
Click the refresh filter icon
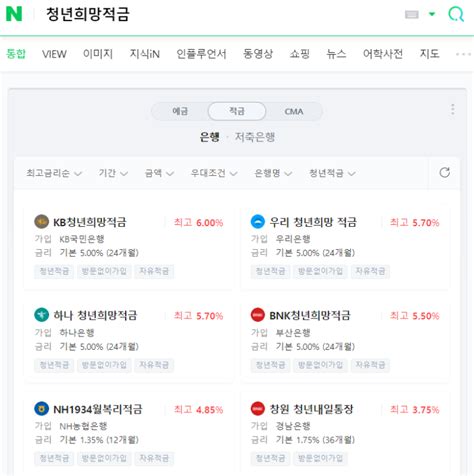click(445, 173)
